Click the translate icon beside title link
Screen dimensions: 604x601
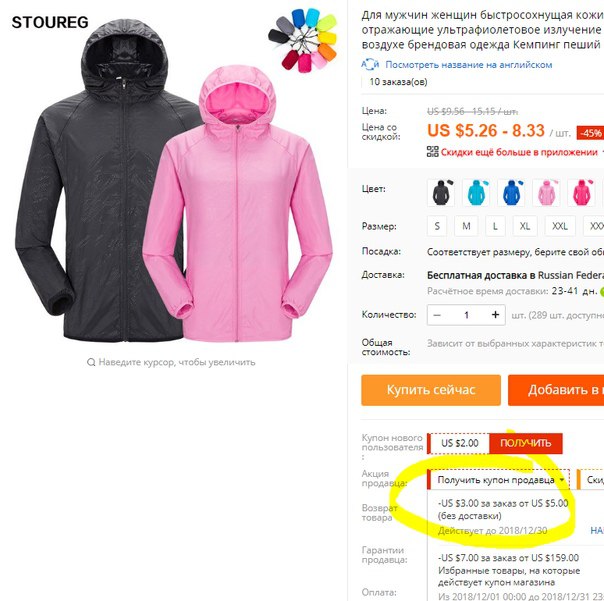(x=370, y=64)
